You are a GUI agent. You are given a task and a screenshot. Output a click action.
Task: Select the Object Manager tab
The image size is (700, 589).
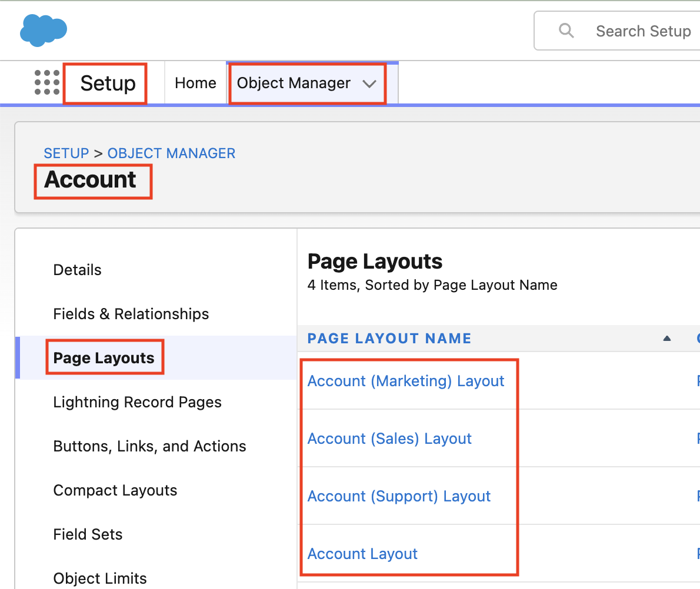[294, 83]
